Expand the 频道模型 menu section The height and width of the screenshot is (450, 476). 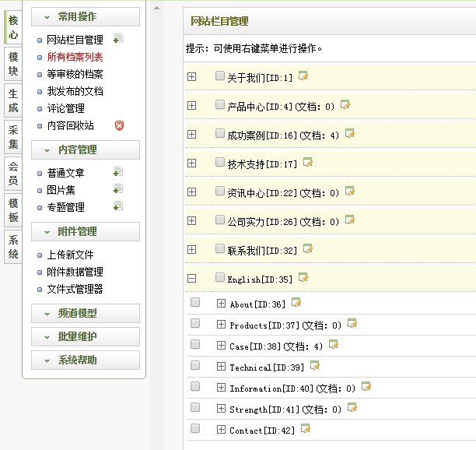pos(86,313)
